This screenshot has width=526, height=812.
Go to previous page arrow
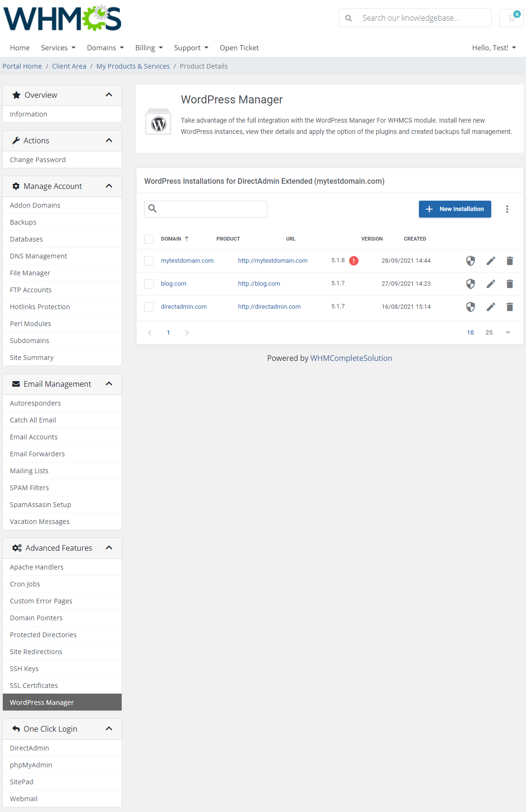click(150, 333)
